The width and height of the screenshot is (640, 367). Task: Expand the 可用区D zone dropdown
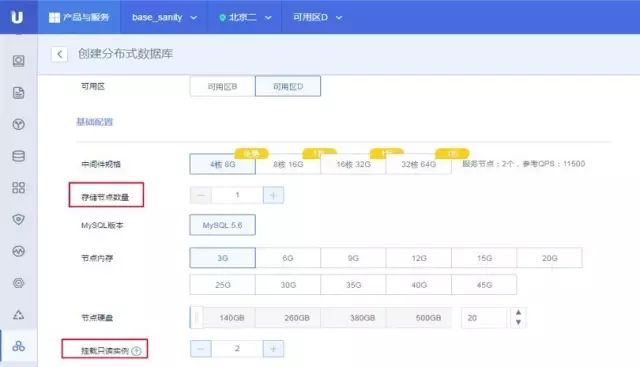(x=317, y=17)
